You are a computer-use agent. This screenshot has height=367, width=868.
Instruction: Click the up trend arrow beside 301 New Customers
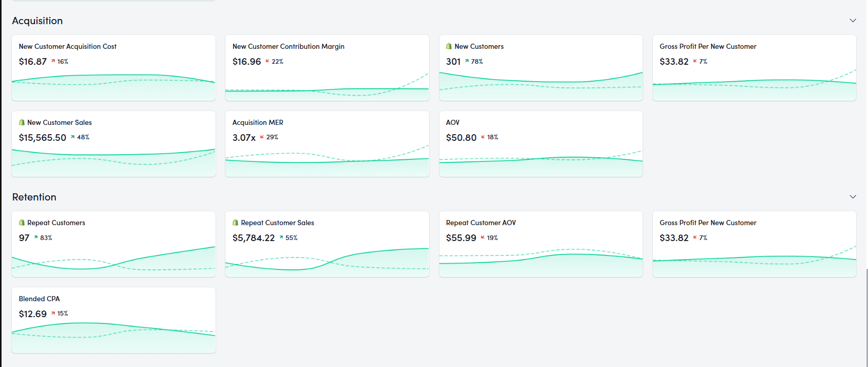467,61
